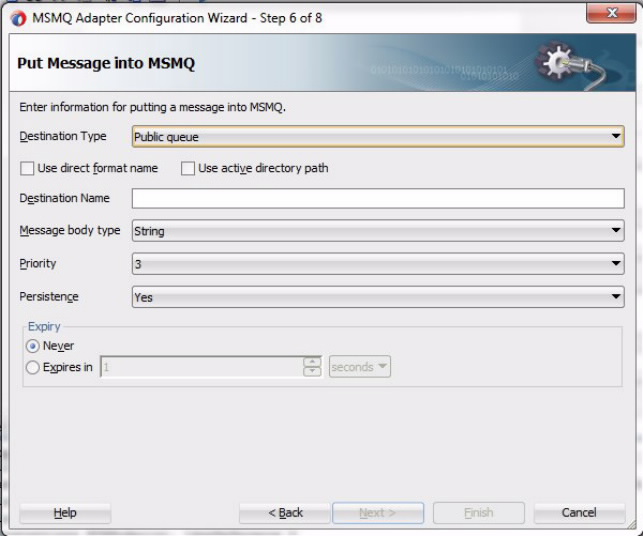This screenshot has height=536, width=643.
Task: Click the Message body type label
Action: tap(70, 230)
